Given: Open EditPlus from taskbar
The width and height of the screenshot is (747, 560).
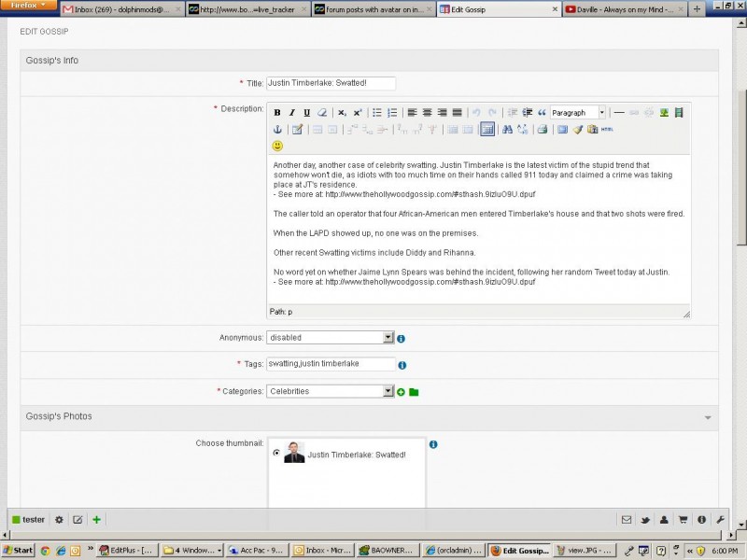Looking at the screenshot, I should 127,551.
